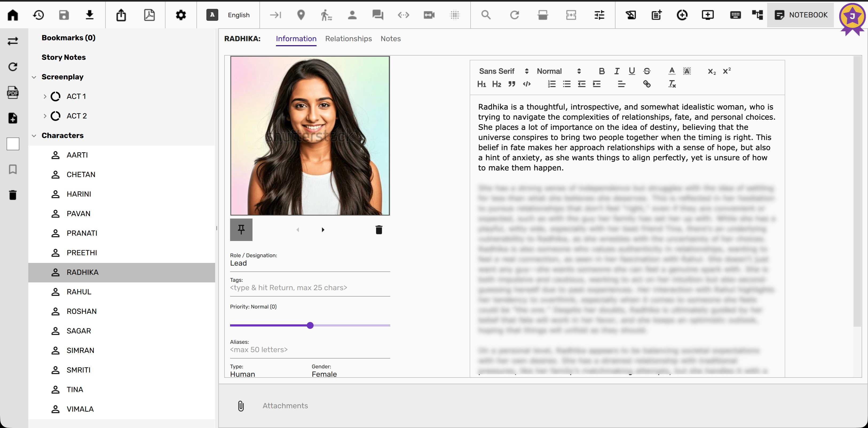Expand the ACT 1 tree node
This screenshot has width=868, height=428.
pos(45,96)
